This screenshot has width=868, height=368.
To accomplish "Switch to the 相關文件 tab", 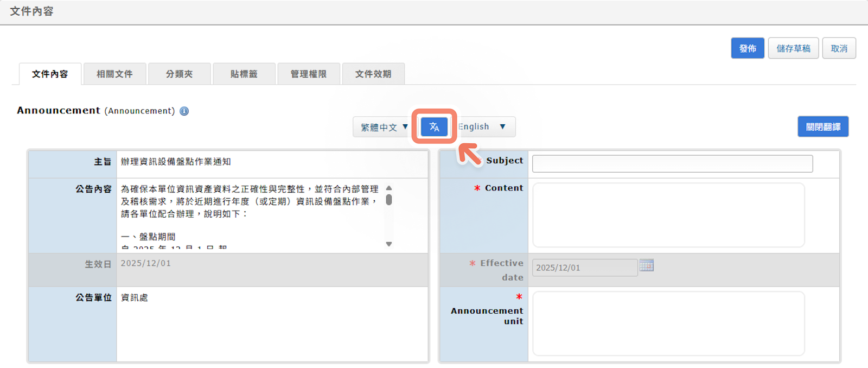I will [114, 74].
